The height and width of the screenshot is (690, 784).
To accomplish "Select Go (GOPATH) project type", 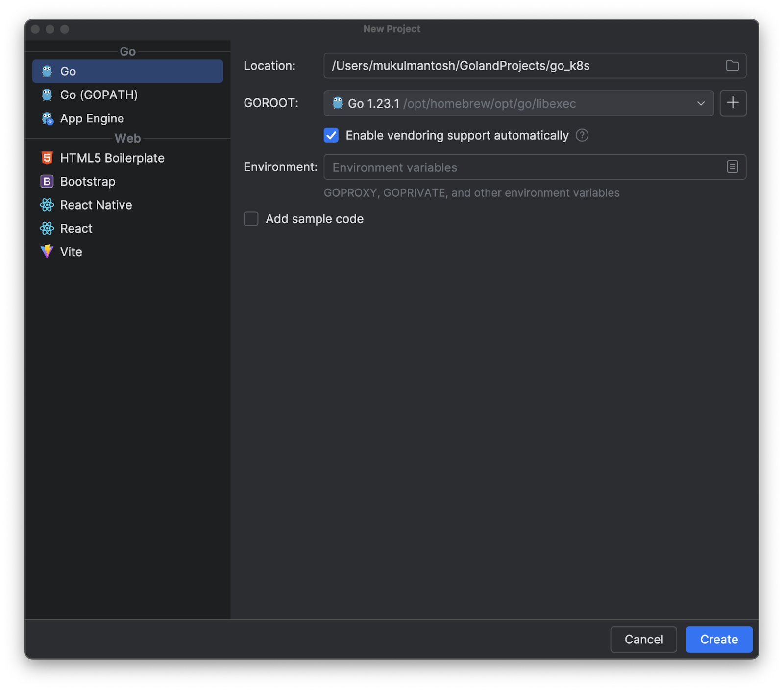I will click(x=127, y=95).
